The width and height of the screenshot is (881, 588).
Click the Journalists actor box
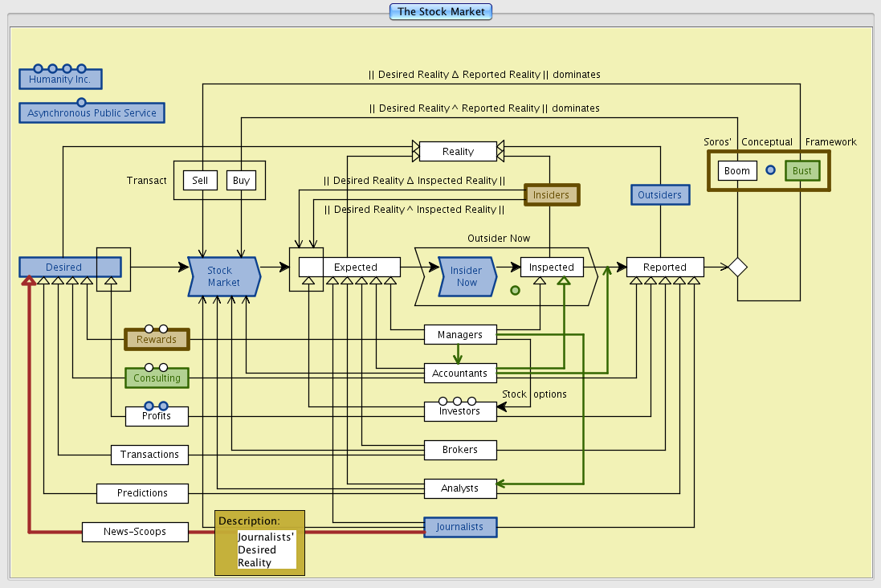[x=460, y=527]
